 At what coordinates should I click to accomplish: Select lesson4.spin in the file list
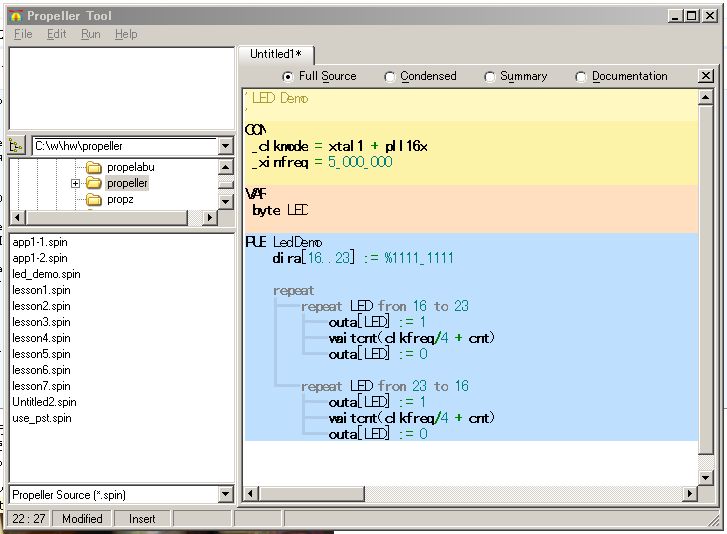(41, 338)
